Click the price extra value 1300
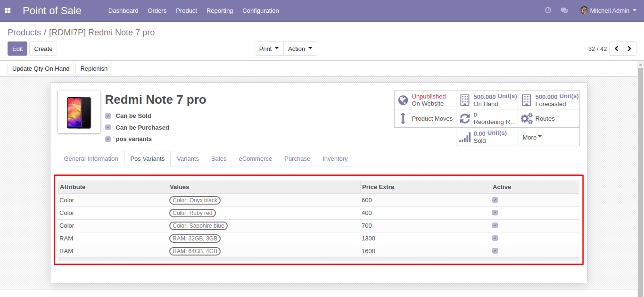The image size is (644, 297). point(369,239)
